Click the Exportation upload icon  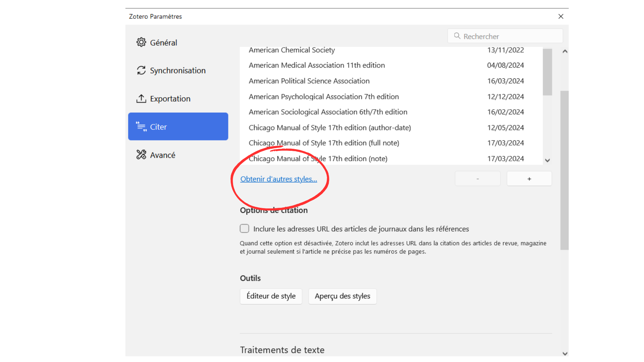(141, 99)
